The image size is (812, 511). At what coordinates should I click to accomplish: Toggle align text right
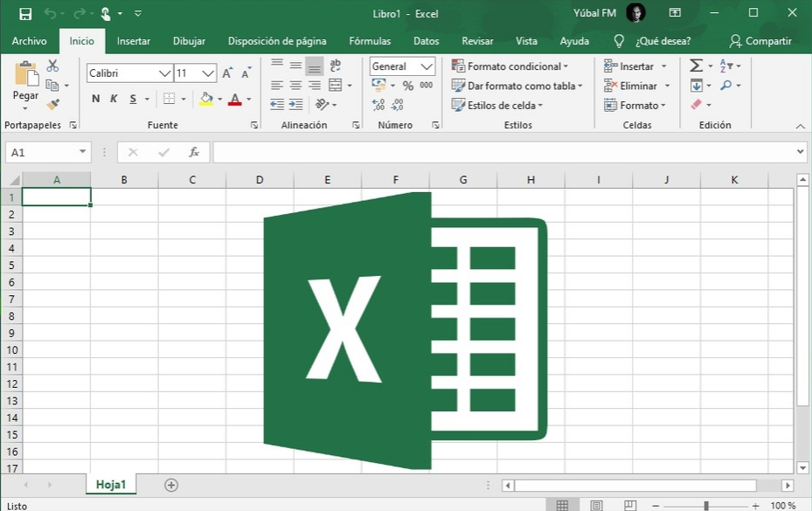point(315,85)
